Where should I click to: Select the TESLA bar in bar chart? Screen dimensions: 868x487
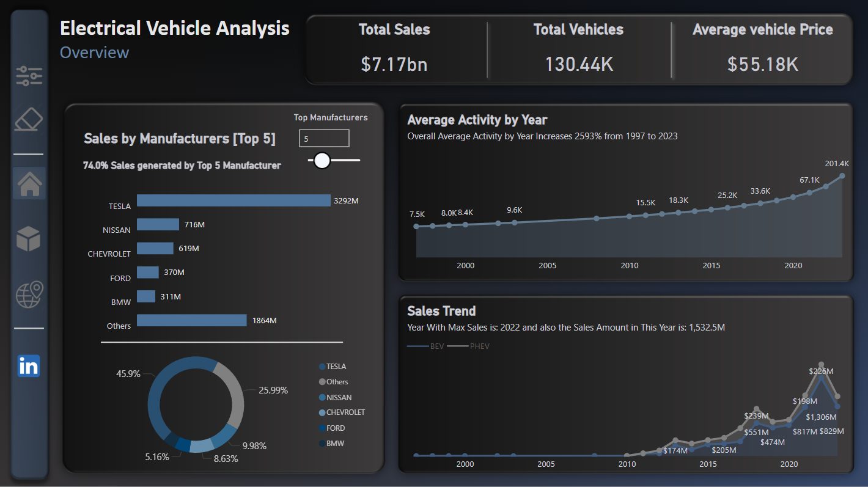234,200
